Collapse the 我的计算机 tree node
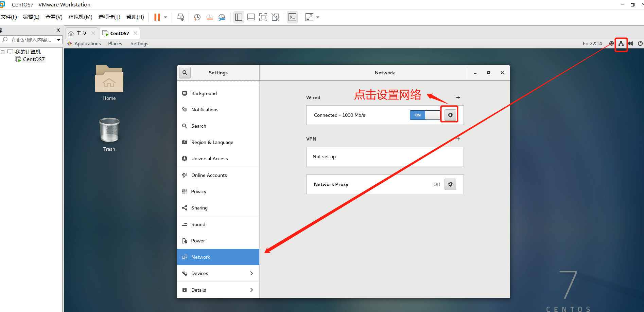Image resolution: width=644 pixels, height=312 pixels. pyautogui.click(x=3, y=52)
